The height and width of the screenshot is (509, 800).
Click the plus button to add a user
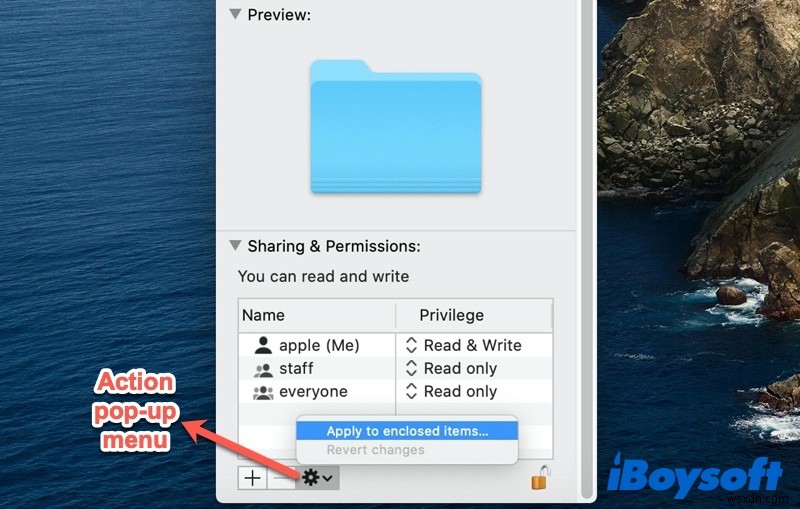tap(253, 478)
